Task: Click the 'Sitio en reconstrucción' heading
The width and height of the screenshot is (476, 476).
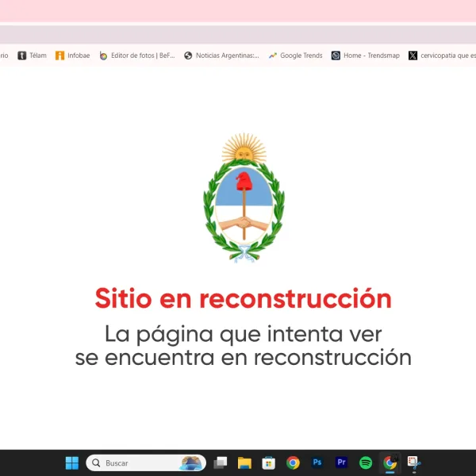Action: [243, 299]
